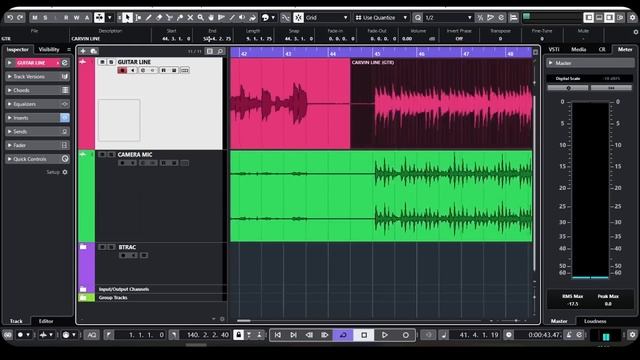The width and height of the screenshot is (640, 360).
Task: Switch to the Inspector tab
Action: coord(18,49)
